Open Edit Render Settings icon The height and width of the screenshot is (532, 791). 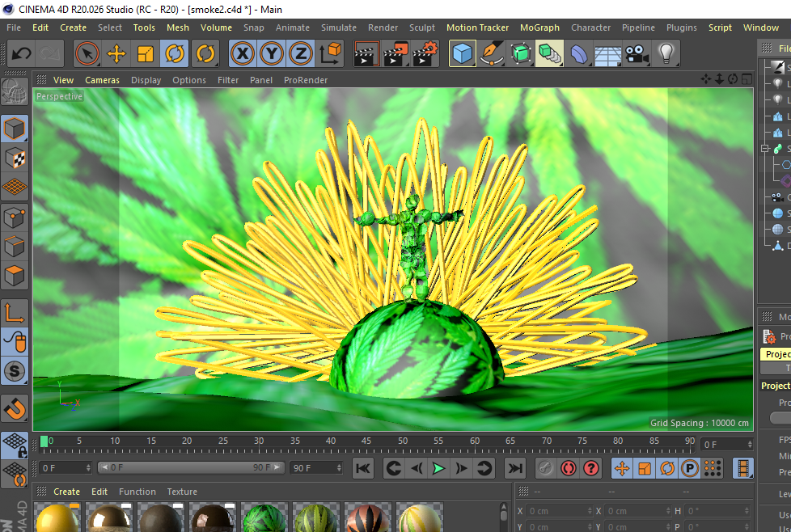coord(425,53)
